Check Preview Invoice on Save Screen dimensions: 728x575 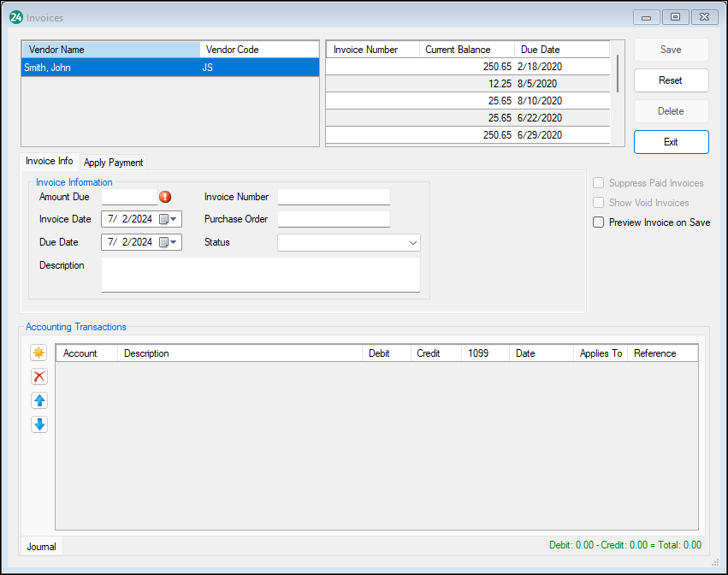(598, 222)
